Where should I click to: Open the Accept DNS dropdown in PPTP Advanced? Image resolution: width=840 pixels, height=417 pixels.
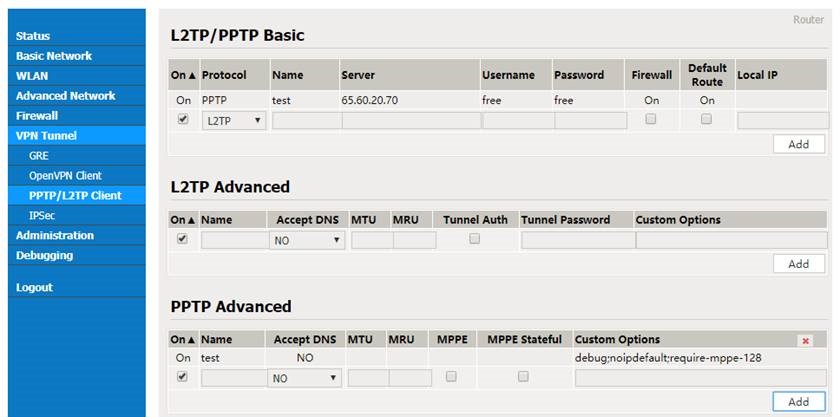(x=304, y=378)
